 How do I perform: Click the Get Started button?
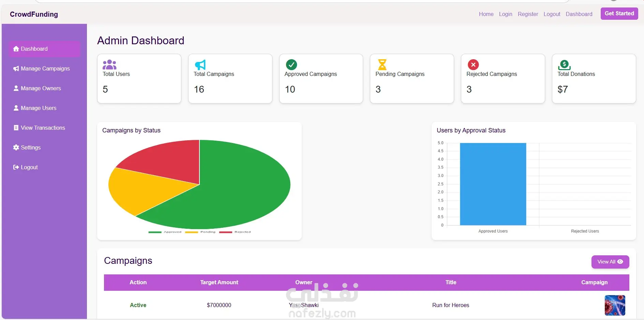coord(619,14)
